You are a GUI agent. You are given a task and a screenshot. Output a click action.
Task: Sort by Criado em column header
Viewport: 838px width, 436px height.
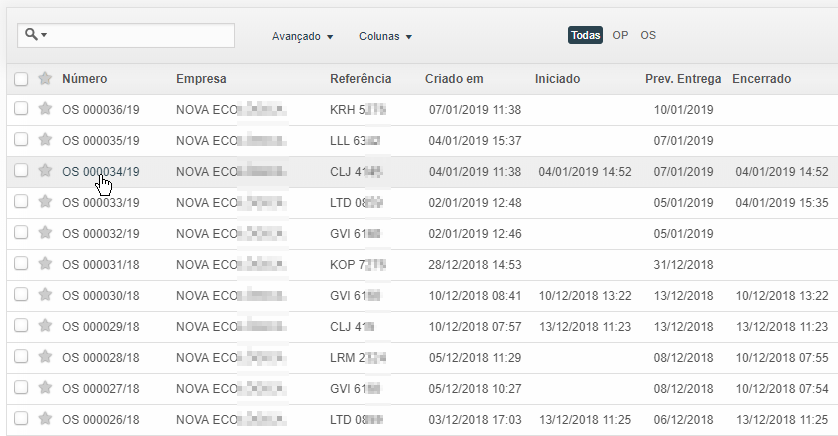pos(453,79)
